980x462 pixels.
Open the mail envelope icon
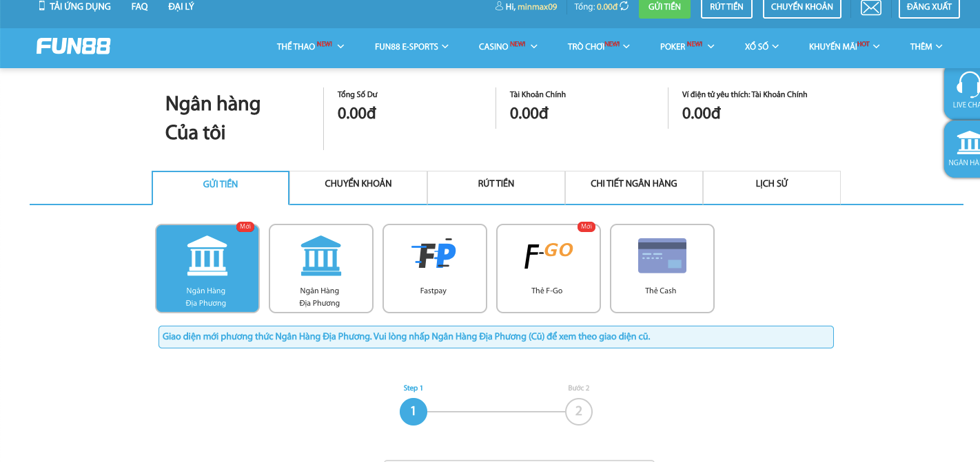point(871,8)
